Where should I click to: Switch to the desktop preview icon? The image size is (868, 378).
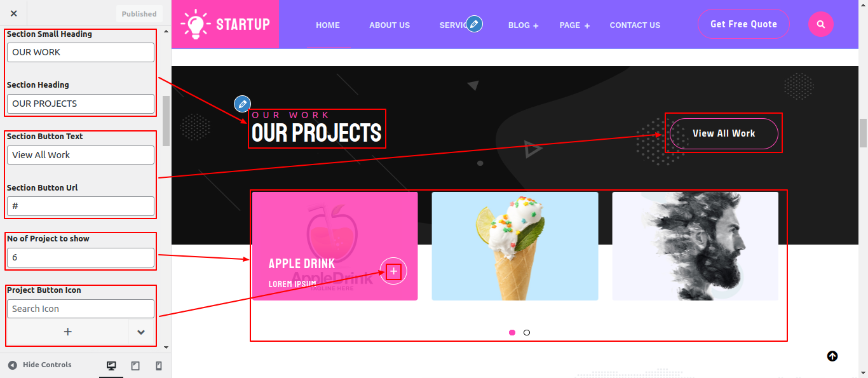pyautogui.click(x=111, y=365)
